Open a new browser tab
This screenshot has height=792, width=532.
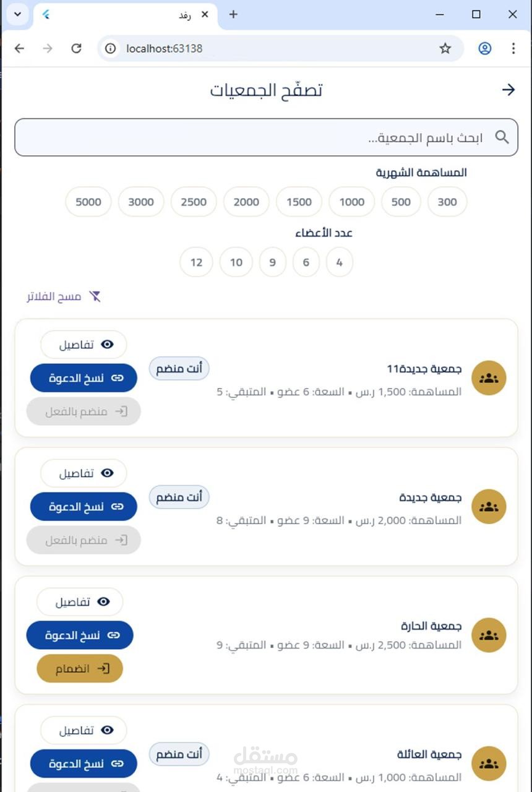click(233, 14)
